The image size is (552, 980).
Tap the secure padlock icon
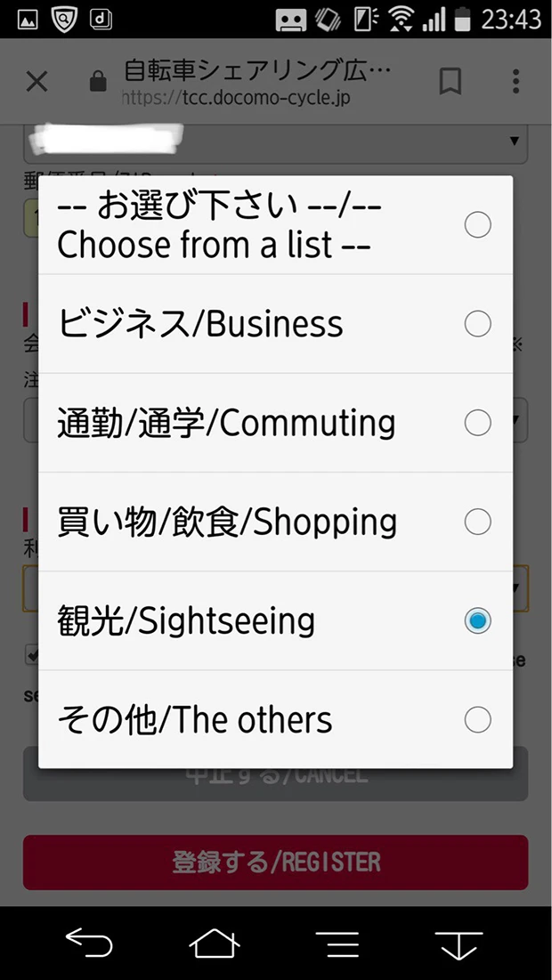click(98, 83)
